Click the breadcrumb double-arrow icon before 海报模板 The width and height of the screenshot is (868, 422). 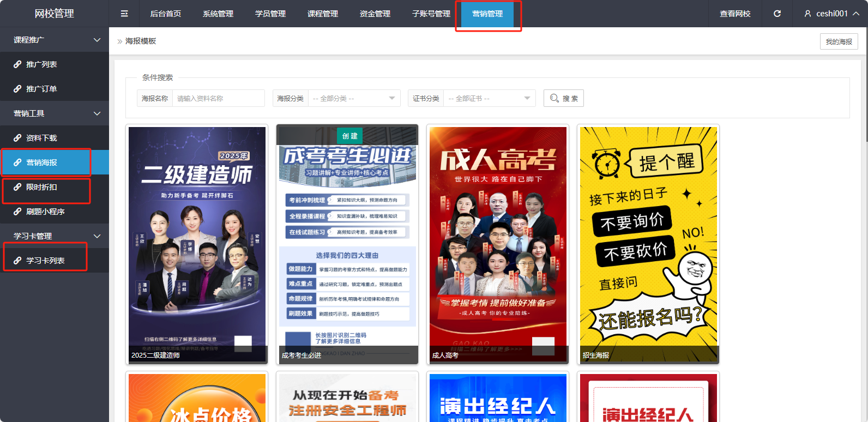pos(120,41)
